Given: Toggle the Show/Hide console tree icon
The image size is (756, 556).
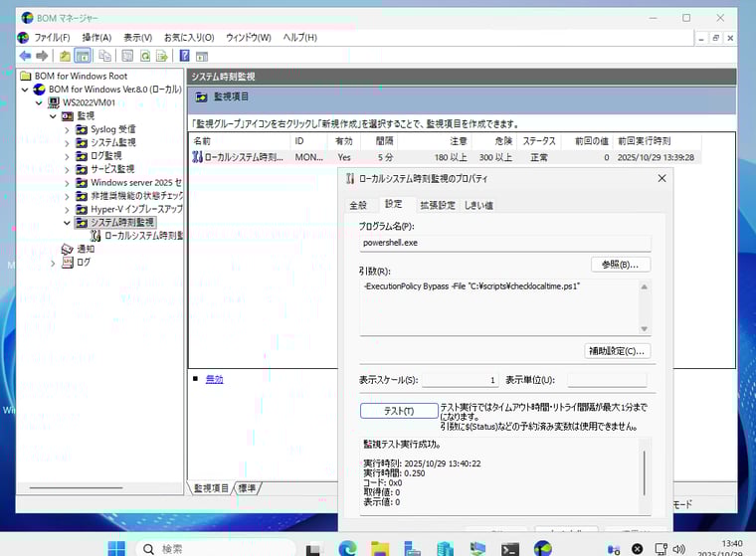Looking at the screenshot, I should pos(83,56).
